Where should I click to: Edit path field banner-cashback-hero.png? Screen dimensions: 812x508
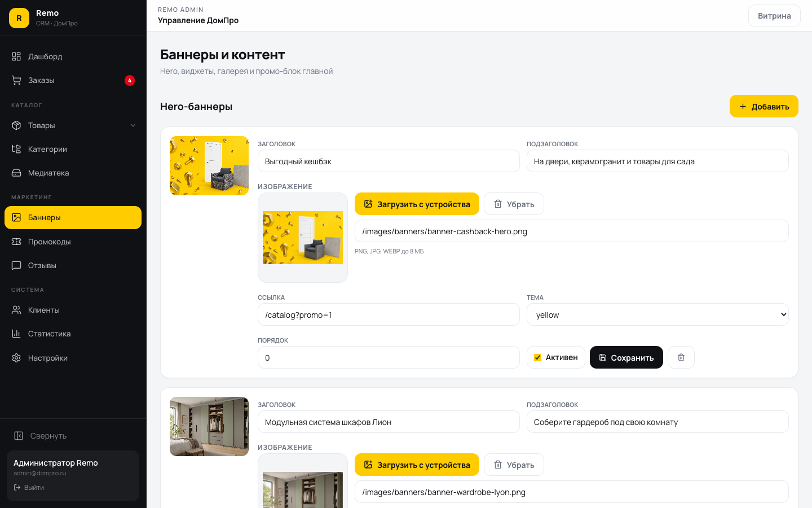click(x=572, y=231)
